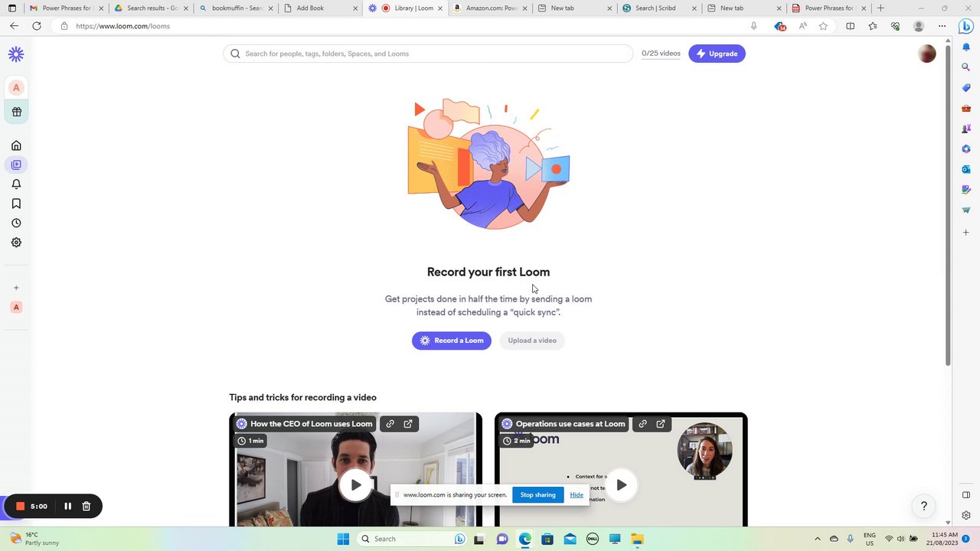Click Stop sharing button
The image size is (980, 551).
click(x=538, y=495)
